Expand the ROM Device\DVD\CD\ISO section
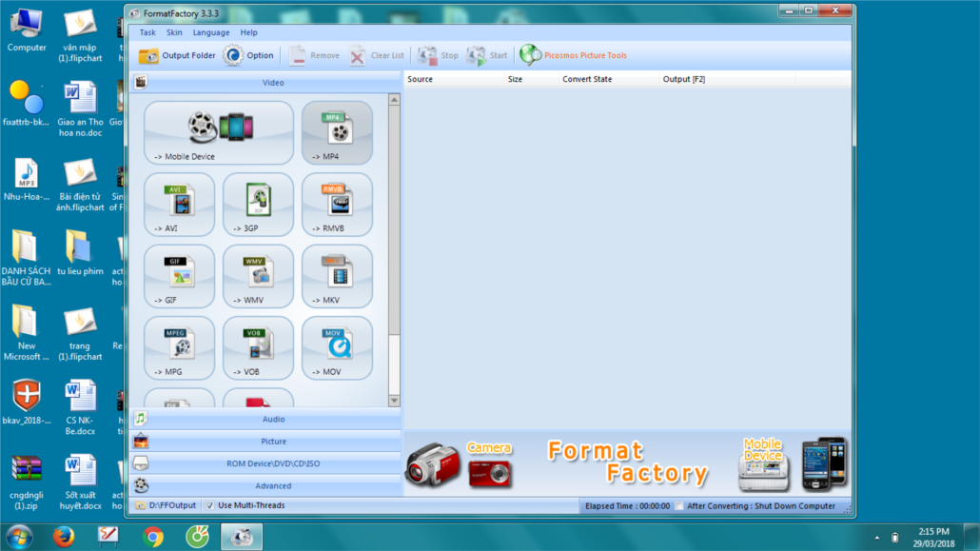Viewport: 980px width, 551px height. [273, 463]
